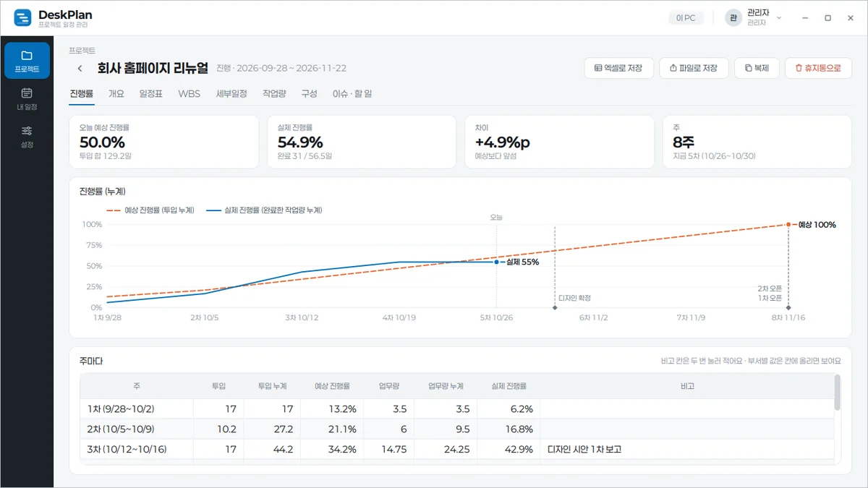This screenshot has height=488, width=868.
Task: Click the DeskPlan logo icon
Action: 23,18
